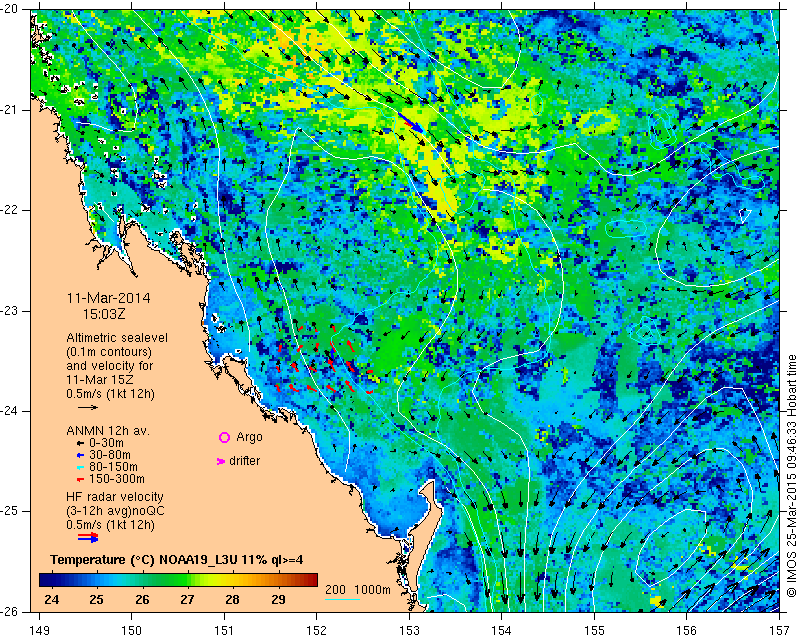Select the '150-300m' depth label
This screenshot has height=640, width=800.
click(x=116, y=479)
